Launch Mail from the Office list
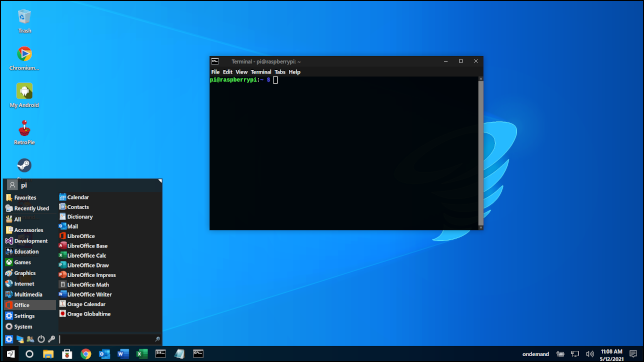The width and height of the screenshot is (644, 362). pyautogui.click(x=109, y=226)
